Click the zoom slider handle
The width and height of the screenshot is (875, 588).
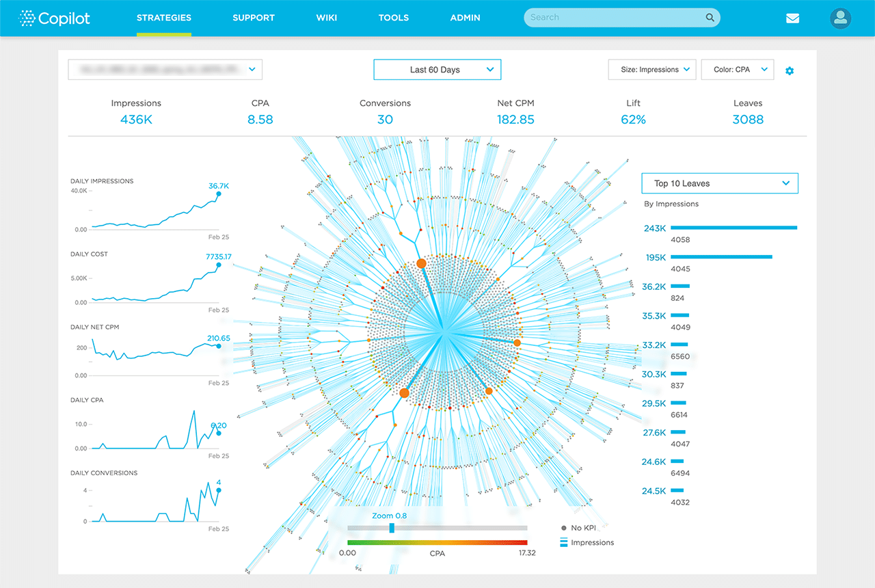[x=392, y=528]
